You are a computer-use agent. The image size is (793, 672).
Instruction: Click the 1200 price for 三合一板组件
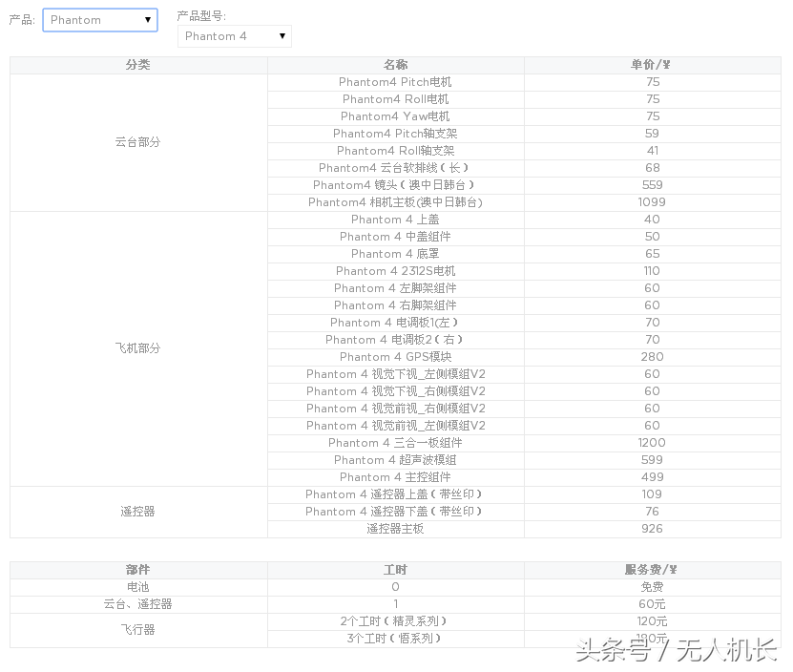pyautogui.click(x=653, y=443)
